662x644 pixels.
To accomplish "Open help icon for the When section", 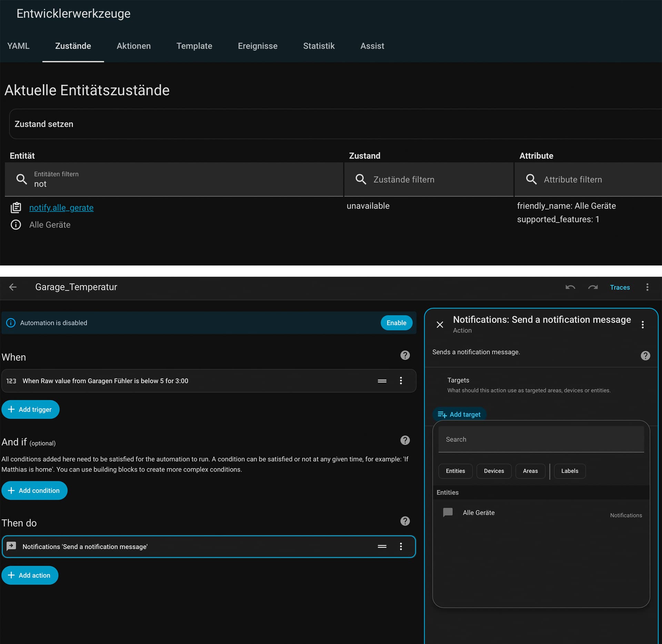I will coord(405,355).
